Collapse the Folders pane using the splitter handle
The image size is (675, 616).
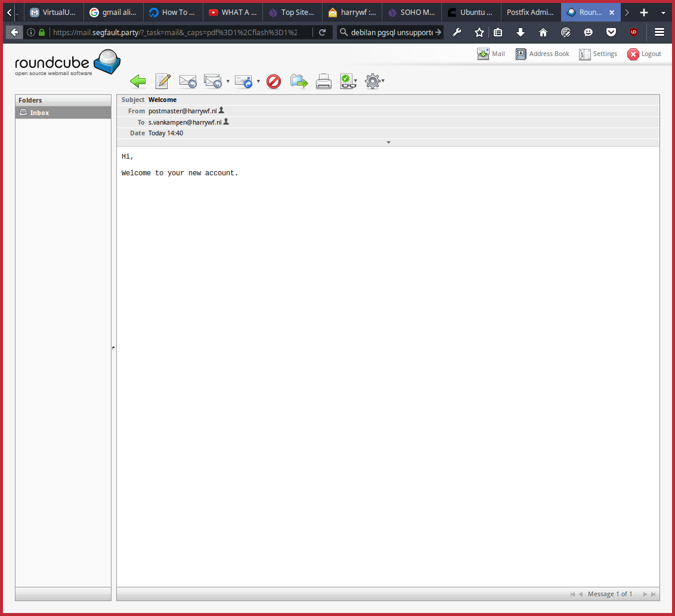(x=113, y=347)
